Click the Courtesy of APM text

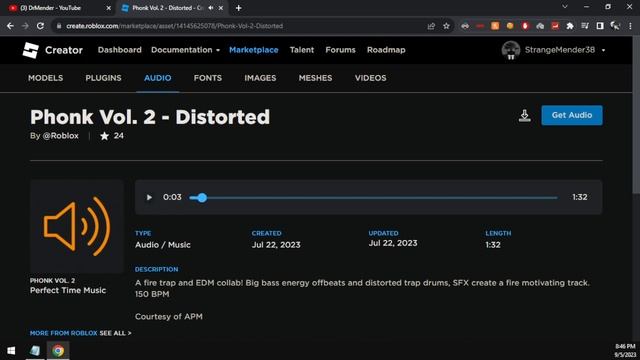pos(169,317)
